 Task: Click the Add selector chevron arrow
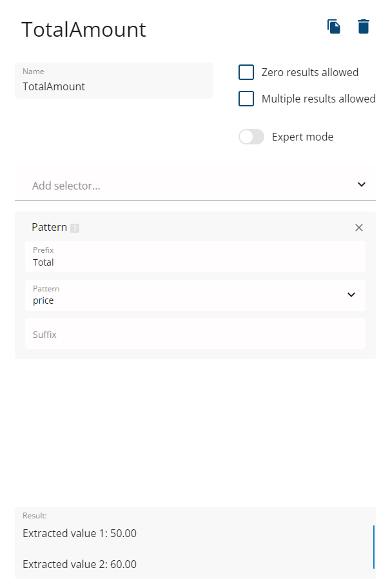pos(362,185)
